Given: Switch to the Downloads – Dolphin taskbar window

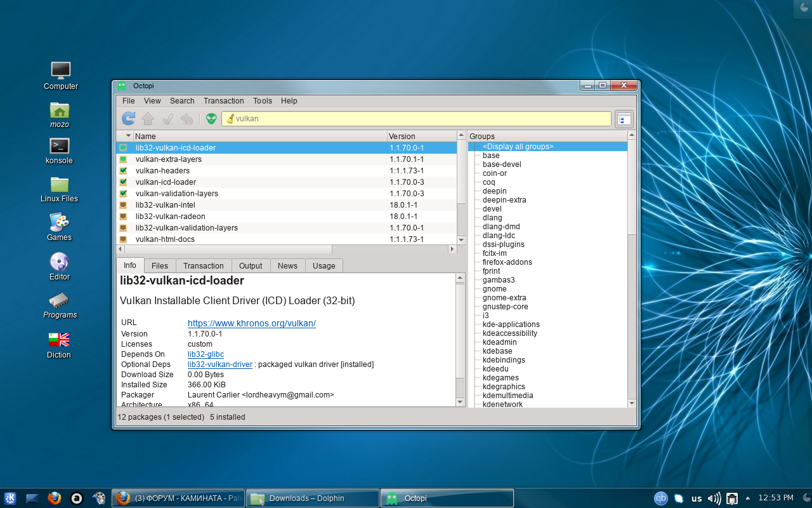Looking at the screenshot, I should [x=313, y=498].
